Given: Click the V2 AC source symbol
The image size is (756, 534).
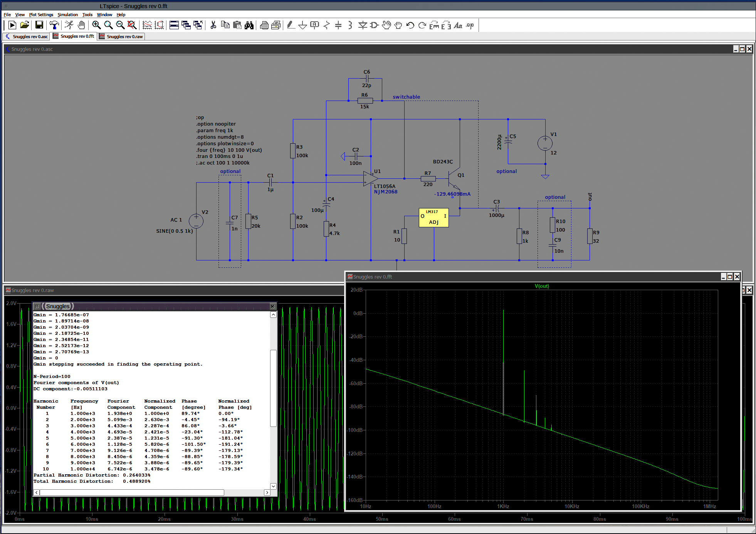Looking at the screenshot, I should [196, 221].
